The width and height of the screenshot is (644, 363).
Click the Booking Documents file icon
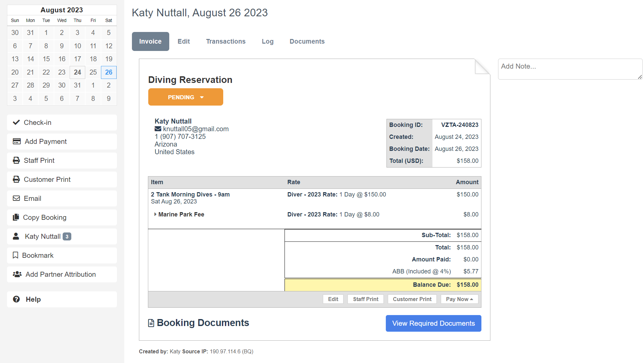coord(150,322)
